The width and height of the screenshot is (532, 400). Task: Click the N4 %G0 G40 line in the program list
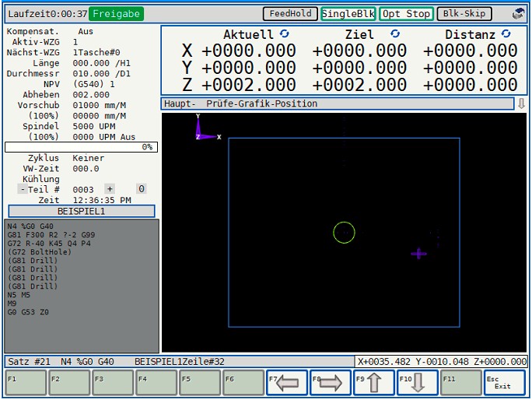point(30,226)
